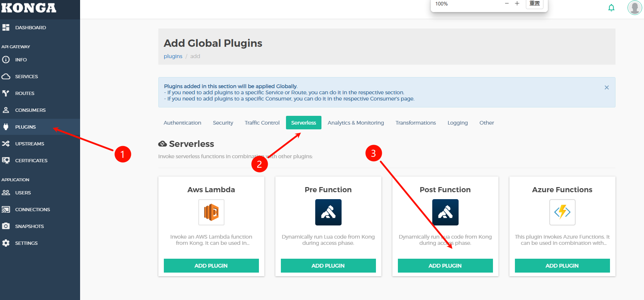Open Dashboard from the sidebar
The height and width of the screenshot is (300, 644).
[x=30, y=27]
